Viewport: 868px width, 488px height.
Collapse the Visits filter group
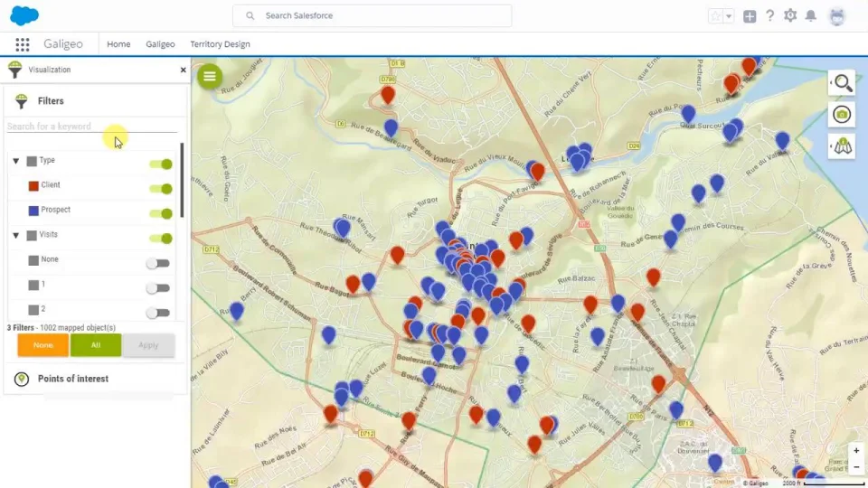(16, 235)
